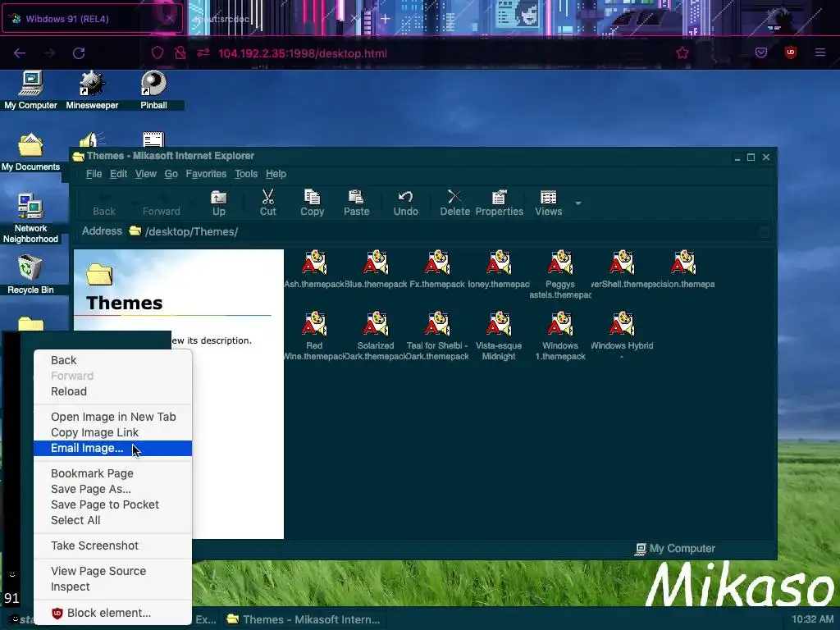Image resolution: width=840 pixels, height=630 pixels.
Task: Select the Blue.themepack file
Action: click(x=376, y=269)
